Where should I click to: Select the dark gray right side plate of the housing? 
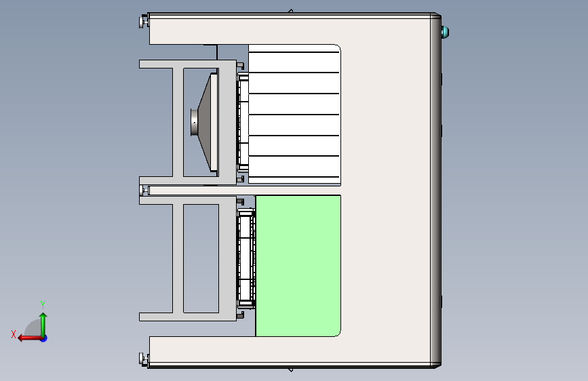pos(435,190)
